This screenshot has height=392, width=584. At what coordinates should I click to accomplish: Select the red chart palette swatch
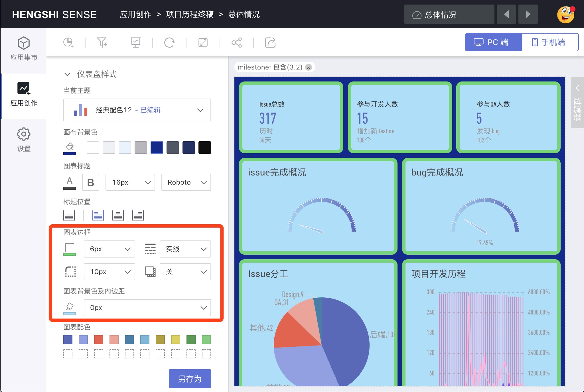click(99, 340)
